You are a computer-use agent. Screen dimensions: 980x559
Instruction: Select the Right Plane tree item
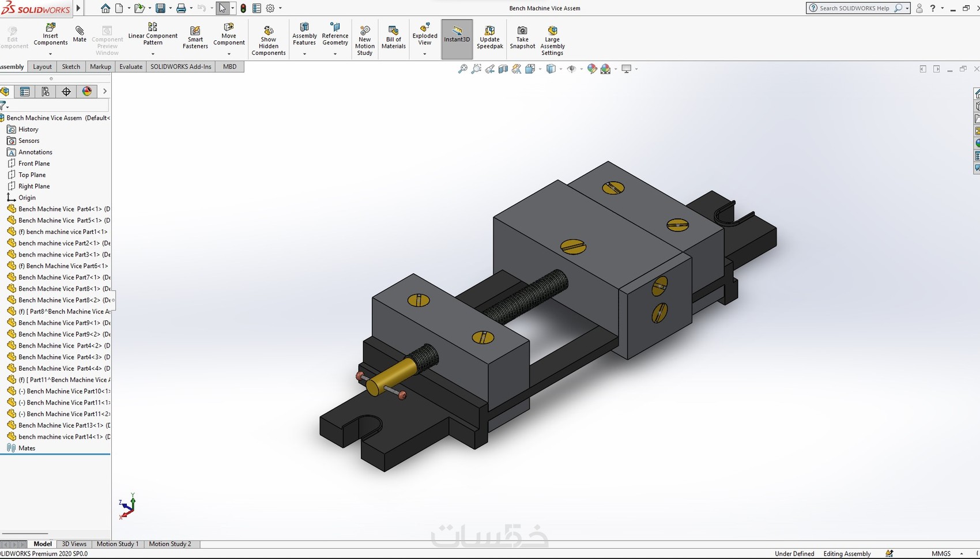(34, 187)
